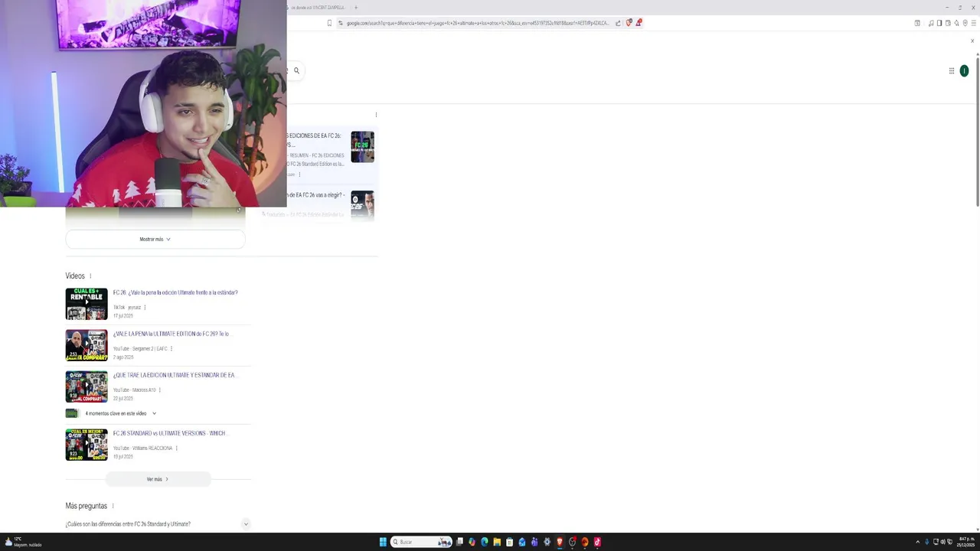Open the clock showing 8:47 p. m.

pos(967,542)
